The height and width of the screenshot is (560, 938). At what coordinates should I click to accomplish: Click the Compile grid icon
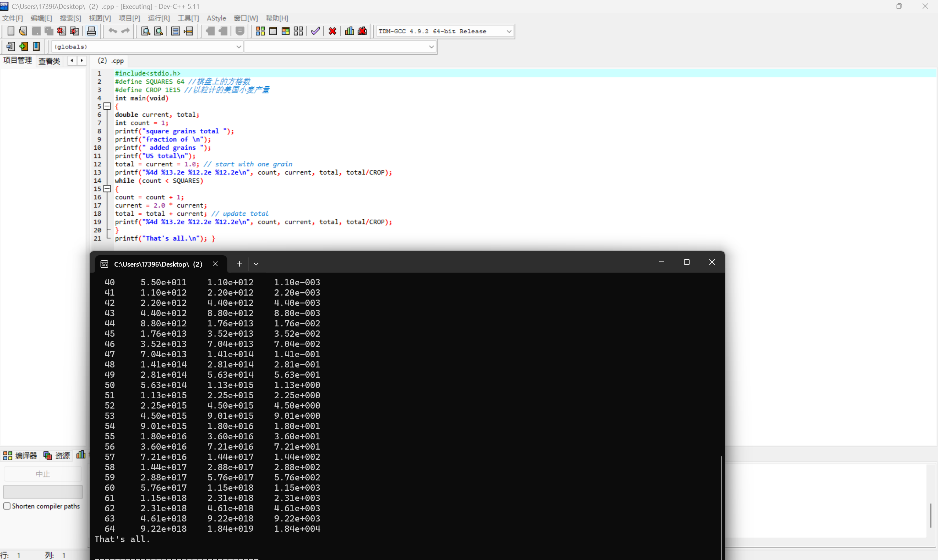point(260,31)
